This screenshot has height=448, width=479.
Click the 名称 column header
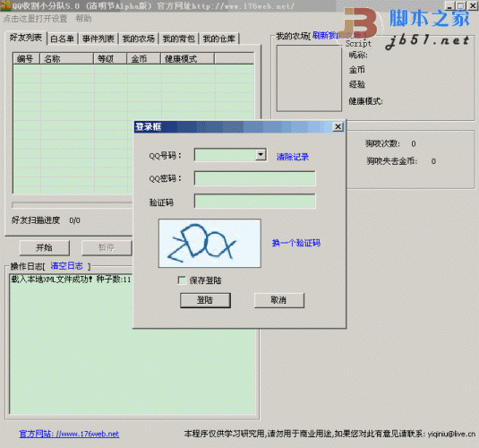(x=66, y=59)
